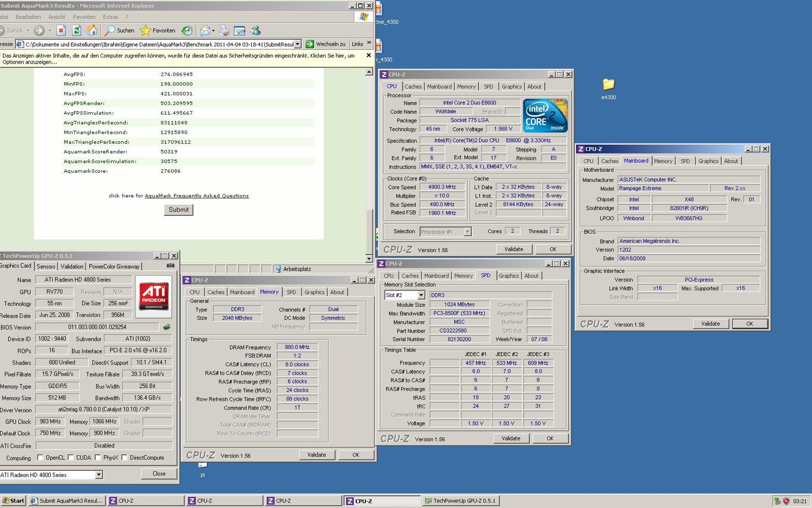Viewport: 812px width, 508px height.
Task: Click Validate in the CPU tab CPU-Z window
Action: pos(514,249)
